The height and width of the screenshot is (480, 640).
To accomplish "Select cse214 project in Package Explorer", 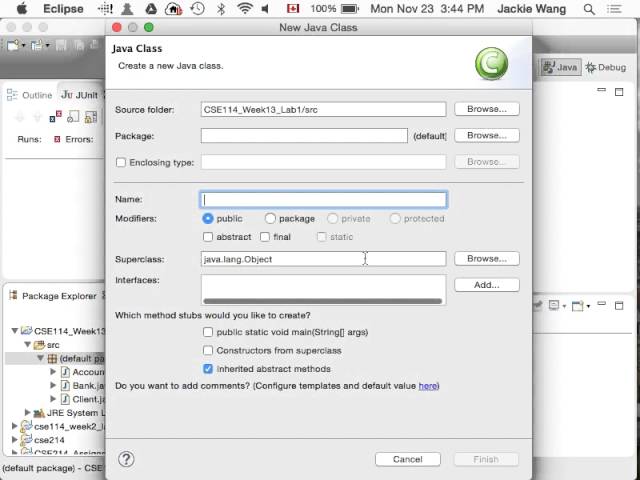I will coord(49,440).
